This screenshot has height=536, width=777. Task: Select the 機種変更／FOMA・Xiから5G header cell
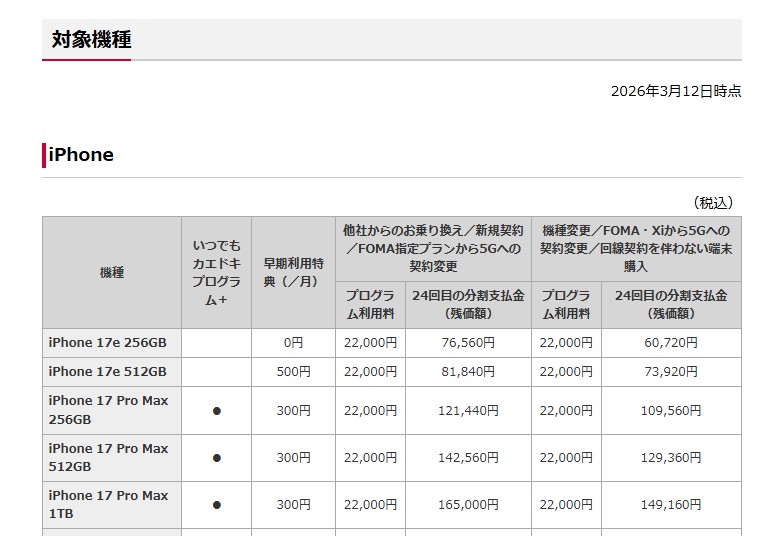click(636, 248)
